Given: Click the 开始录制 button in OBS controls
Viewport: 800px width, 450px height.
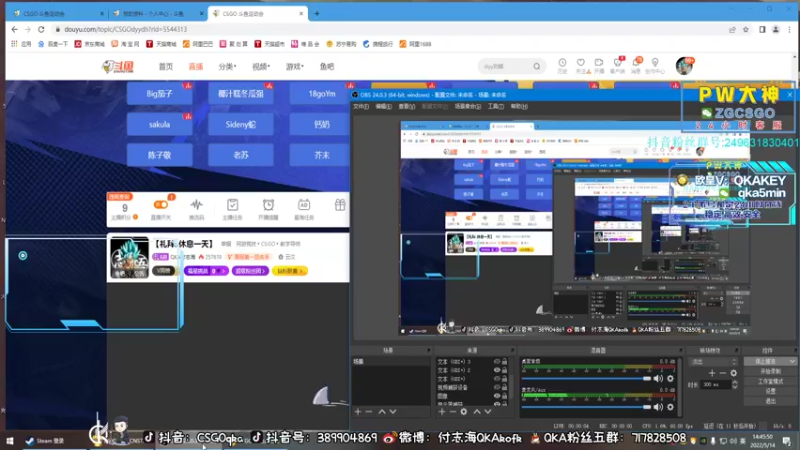Looking at the screenshot, I should click(x=770, y=371).
